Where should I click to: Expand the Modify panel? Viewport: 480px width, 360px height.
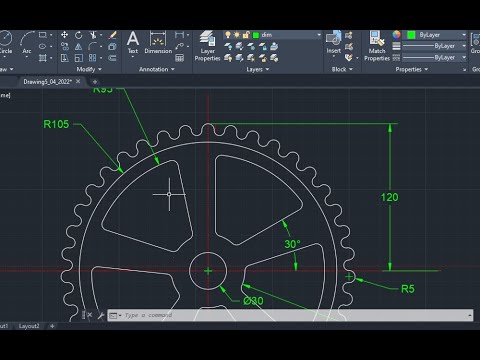(x=89, y=69)
